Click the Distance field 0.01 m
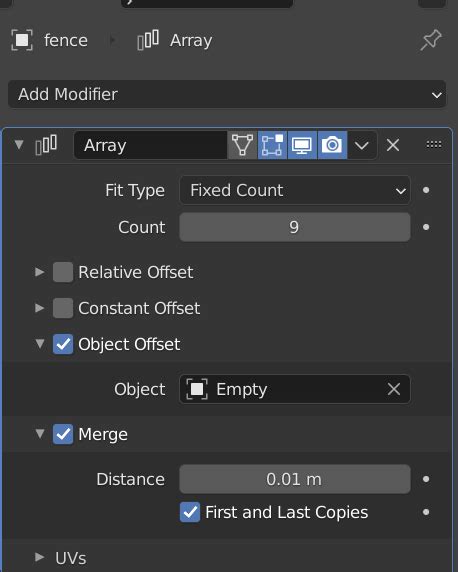Image resolution: width=458 pixels, height=572 pixels. [x=295, y=479]
